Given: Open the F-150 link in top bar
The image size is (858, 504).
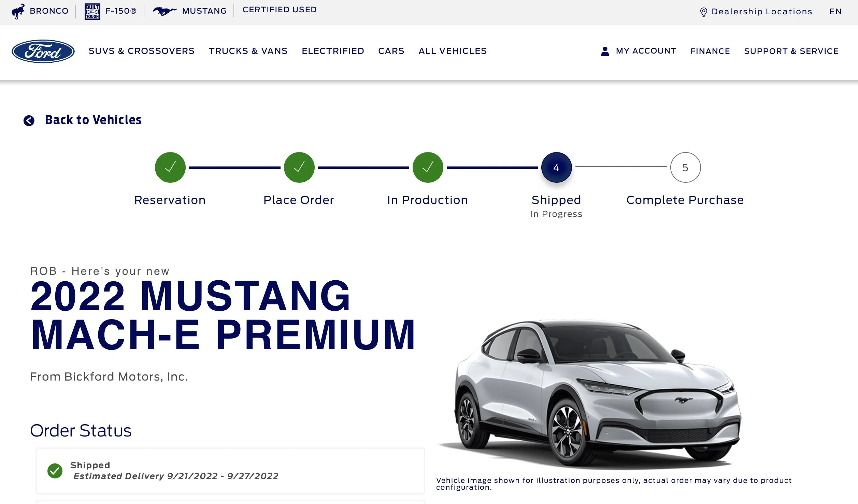Looking at the screenshot, I should coord(121,11).
